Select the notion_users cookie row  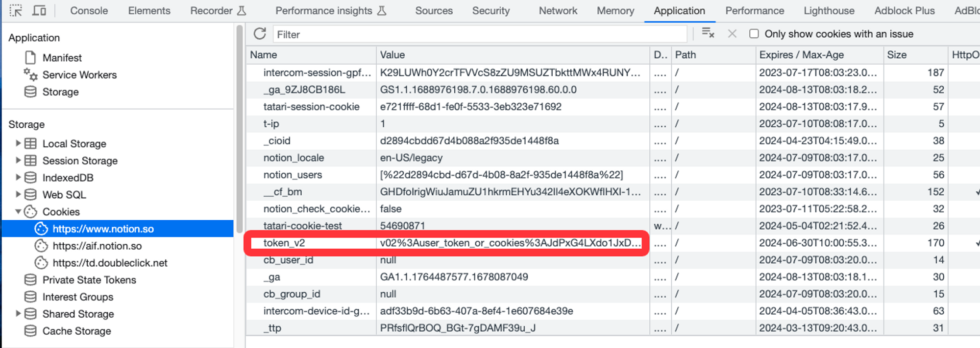pyautogui.click(x=612, y=175)
